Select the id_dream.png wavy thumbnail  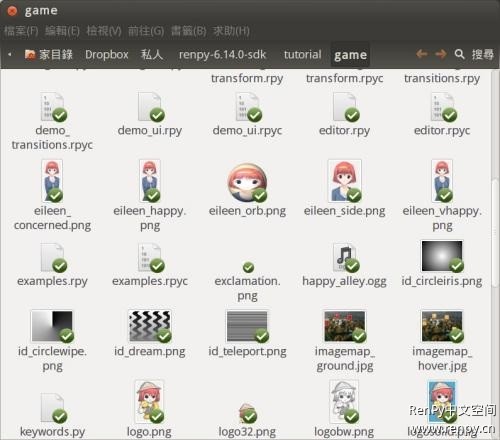click(150, 326)
